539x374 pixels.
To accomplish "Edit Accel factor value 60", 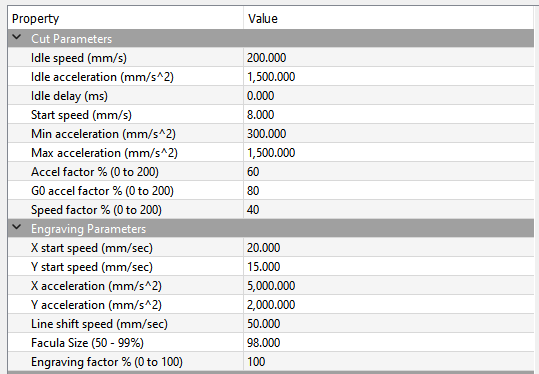I will 389,172.
